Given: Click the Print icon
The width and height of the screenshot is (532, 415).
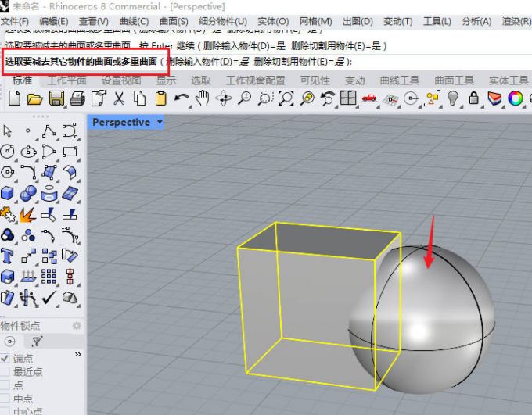Looking at the screenshot, I should (x=77, y=98).
